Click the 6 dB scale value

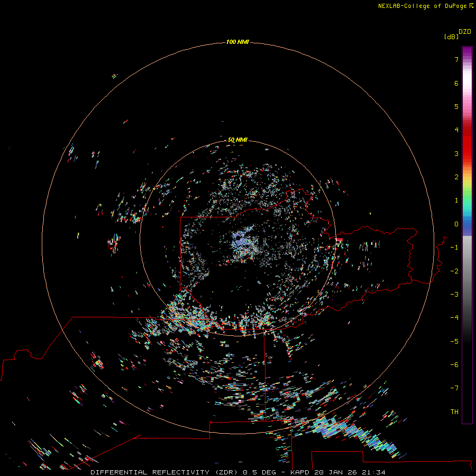456,83
